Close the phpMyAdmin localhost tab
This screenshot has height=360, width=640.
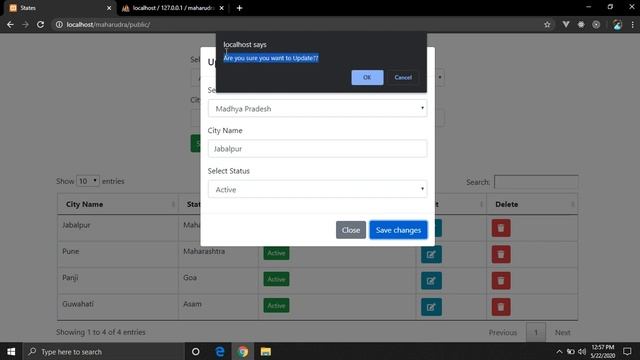click(222, 8)
